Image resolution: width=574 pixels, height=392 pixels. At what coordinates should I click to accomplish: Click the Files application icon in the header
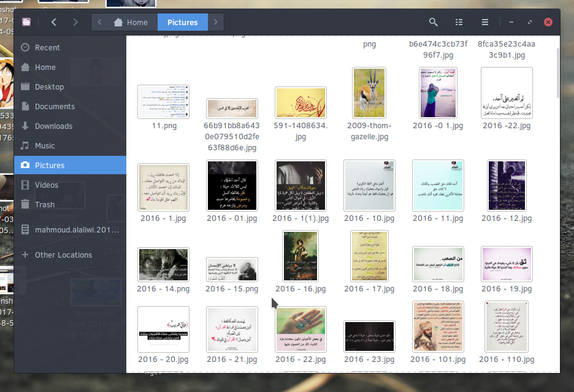[x=26, y=22]
